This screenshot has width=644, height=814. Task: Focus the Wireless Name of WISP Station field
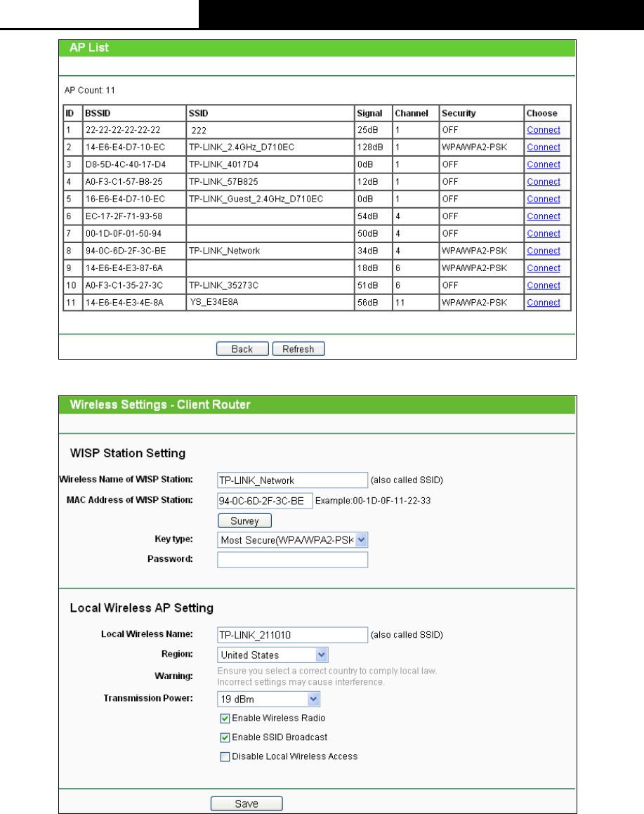[x=293, y=480]
